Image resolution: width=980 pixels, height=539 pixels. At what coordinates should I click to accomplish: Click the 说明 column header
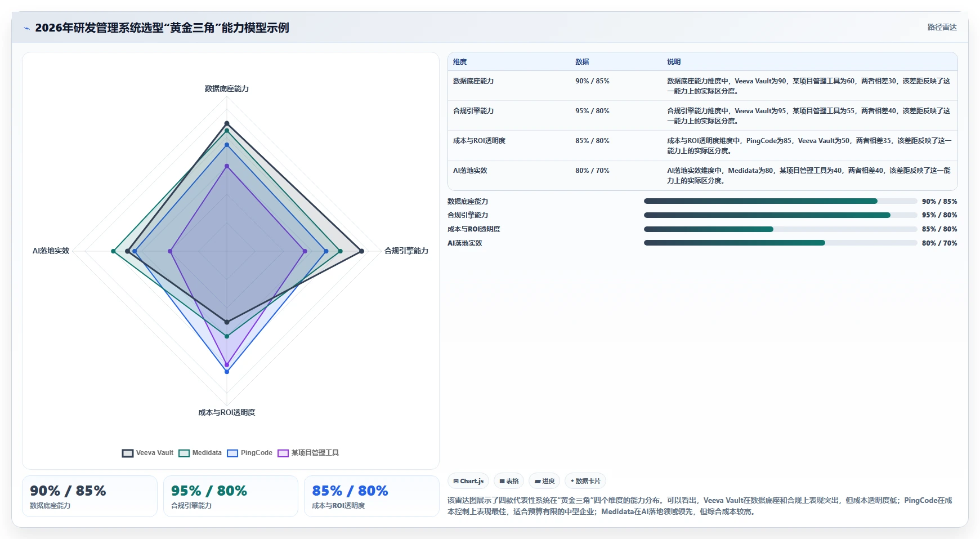point(674,62)
